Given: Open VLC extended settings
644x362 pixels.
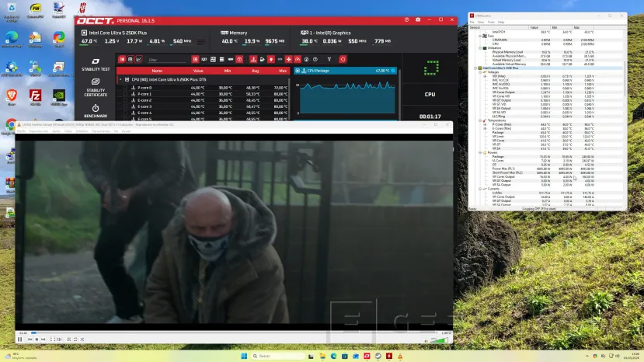Looking at the screenshot, I should pyautogui.click(x=60, y=339).
